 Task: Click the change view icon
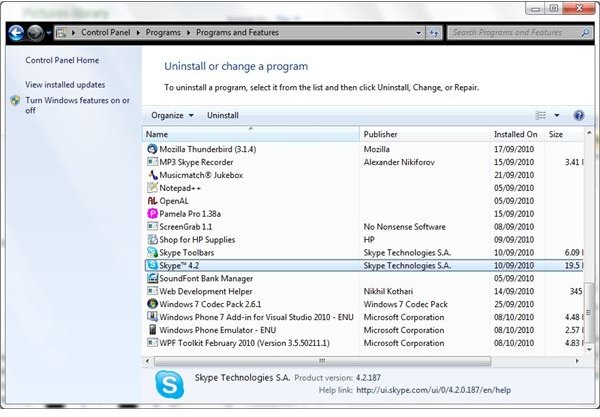pos(541,115)
